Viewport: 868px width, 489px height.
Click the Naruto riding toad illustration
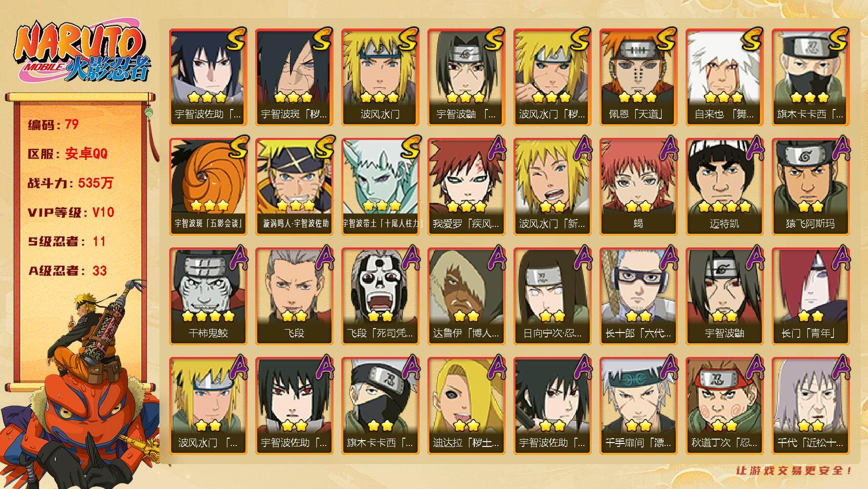pos(81,386)
